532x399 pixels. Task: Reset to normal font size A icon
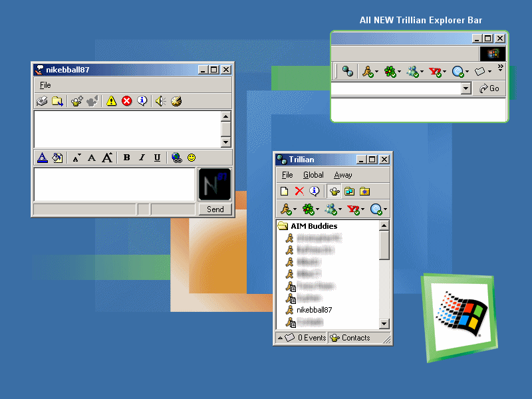pos(92,158)
